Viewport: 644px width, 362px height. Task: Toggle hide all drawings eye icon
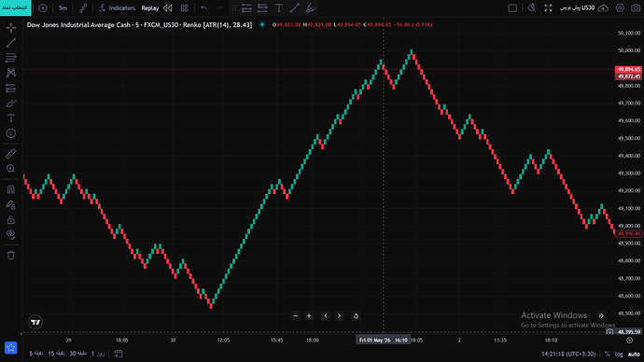coord(11,234)
